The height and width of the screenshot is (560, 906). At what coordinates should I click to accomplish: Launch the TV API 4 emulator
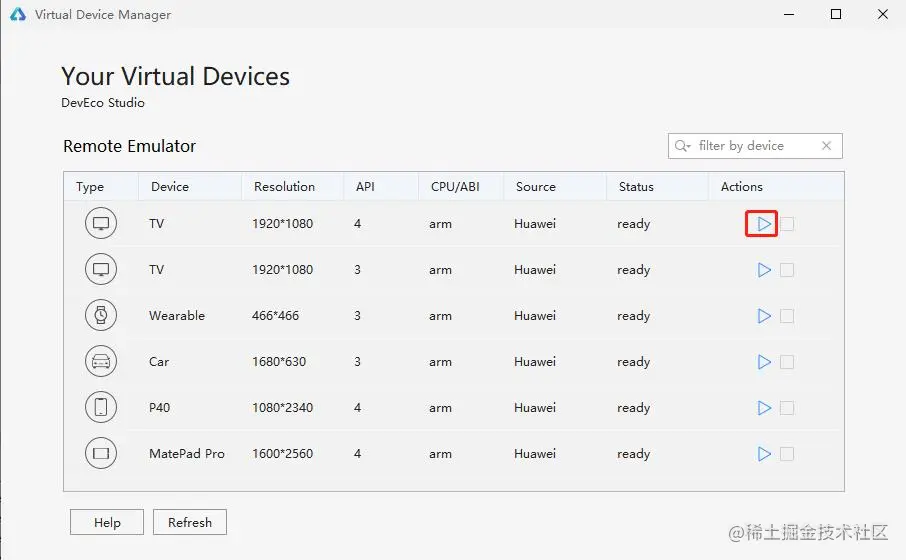click(764, 224)
